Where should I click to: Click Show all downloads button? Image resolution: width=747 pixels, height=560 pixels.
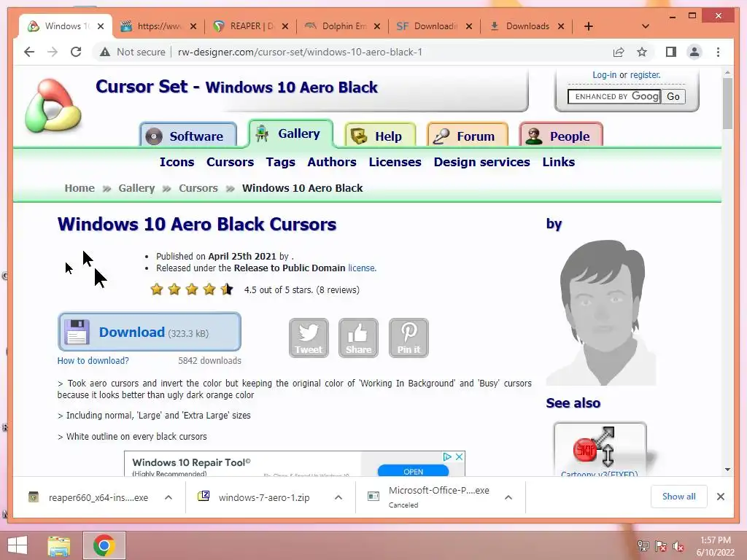pyautogui.click(x=679, y=497)
